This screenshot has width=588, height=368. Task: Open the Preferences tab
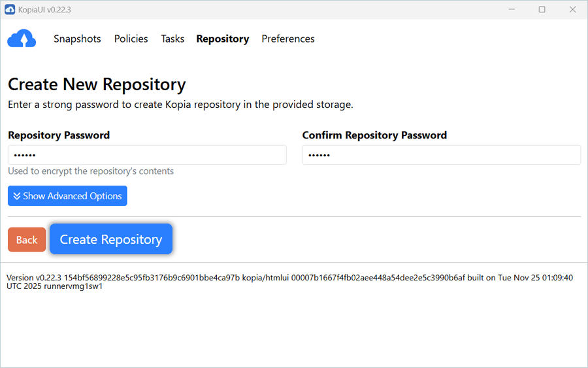288,39
